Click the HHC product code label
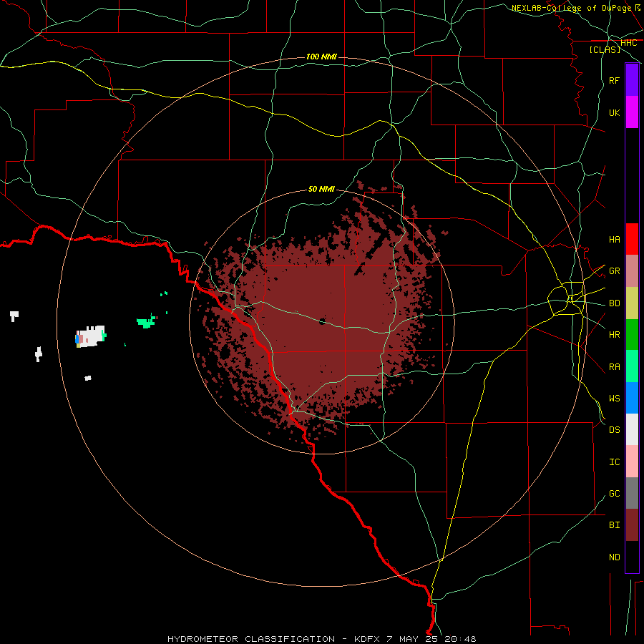644x644 pixels. [629, 43]
